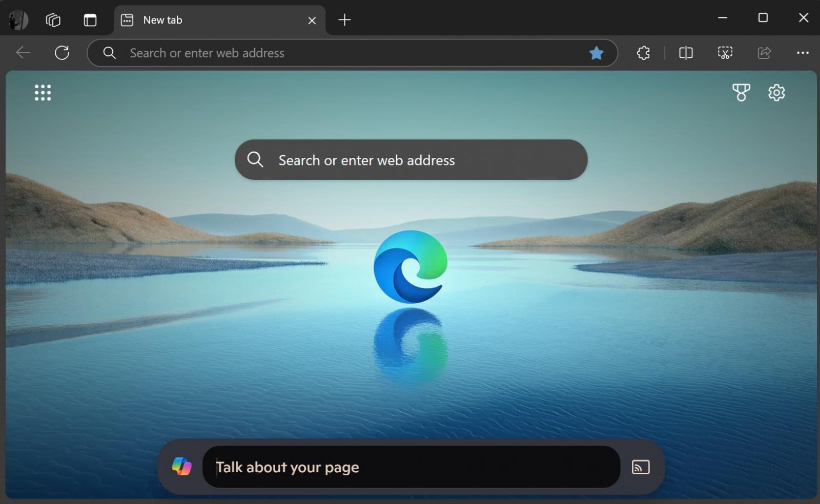Open the Extensions puzzle icon
Screen dimensions: 820x504
point(643,53)
